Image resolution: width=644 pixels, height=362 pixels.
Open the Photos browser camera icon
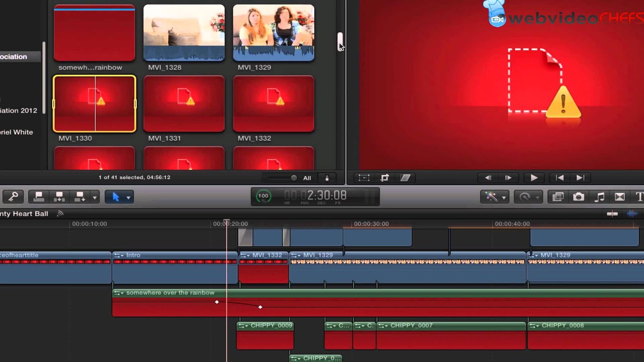click(x=579, y=197)
